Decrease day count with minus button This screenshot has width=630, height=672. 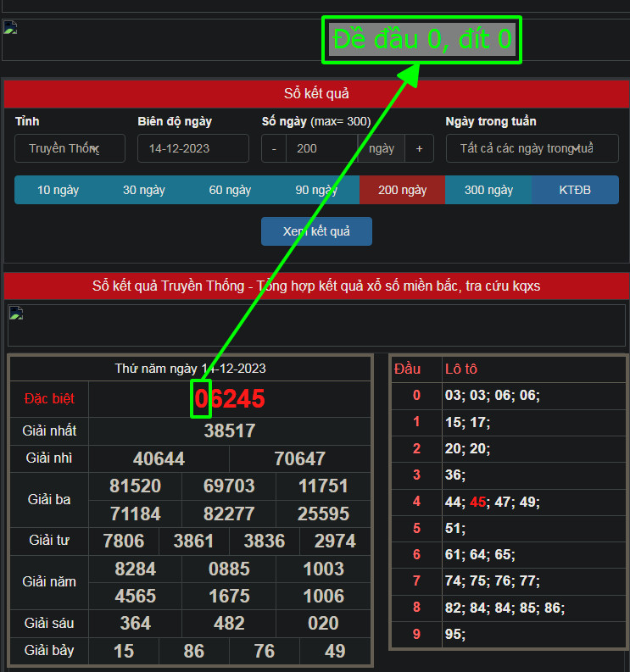point(273,148)
